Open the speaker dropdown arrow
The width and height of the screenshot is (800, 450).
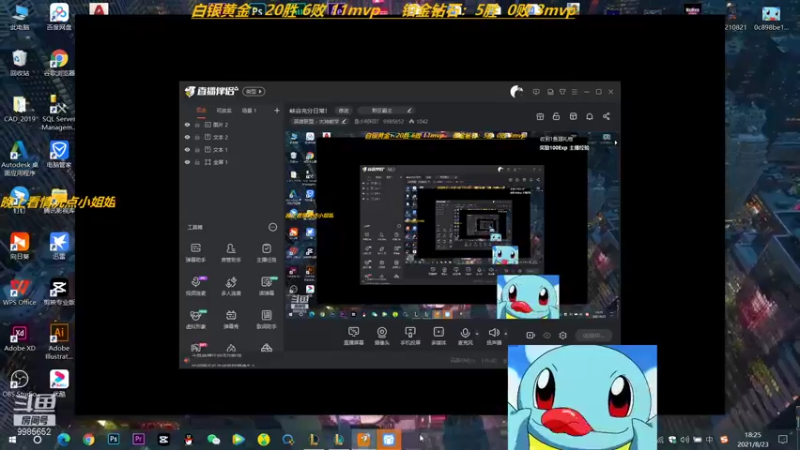(x=506, y=334)
